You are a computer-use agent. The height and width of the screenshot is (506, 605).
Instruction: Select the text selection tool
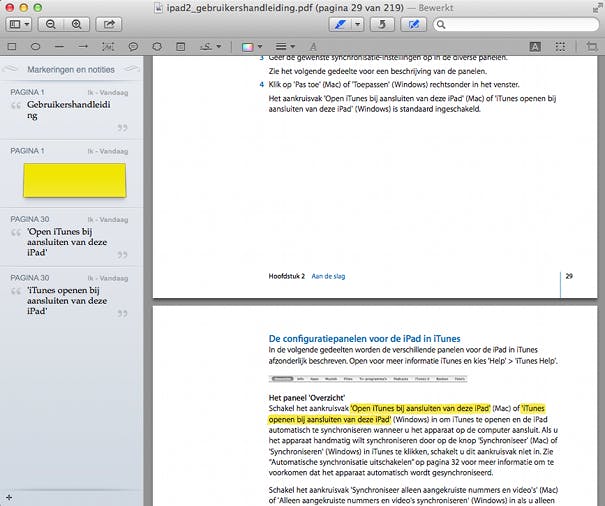pos(535,47)
